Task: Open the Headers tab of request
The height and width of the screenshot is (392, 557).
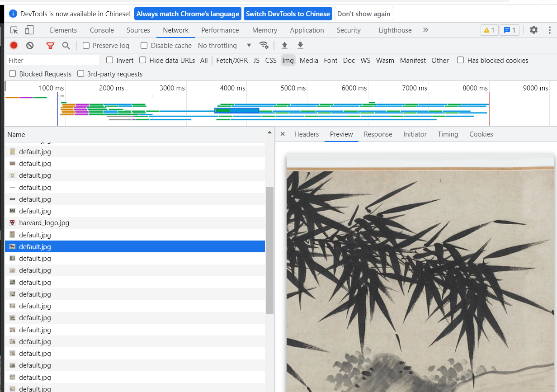Action: [306, 134]
